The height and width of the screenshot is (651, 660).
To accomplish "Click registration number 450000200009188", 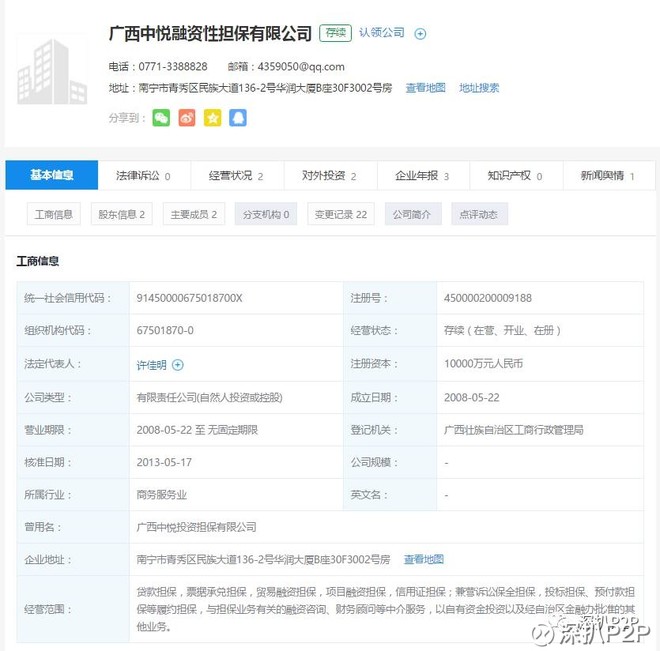I will (x=488, y=298).
